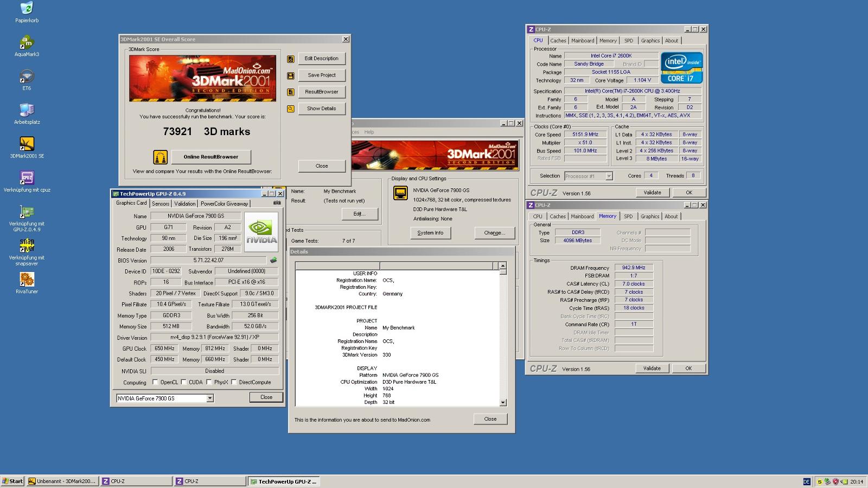Open the Sensors tab in GPU-Z
This screenshot has width=868, height=488.
[161, 204]
